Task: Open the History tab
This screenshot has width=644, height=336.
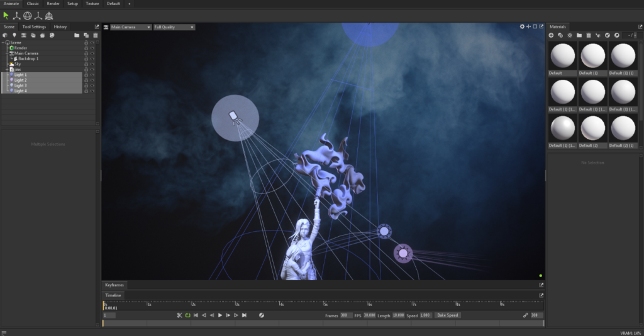Action: click(60, 26)
